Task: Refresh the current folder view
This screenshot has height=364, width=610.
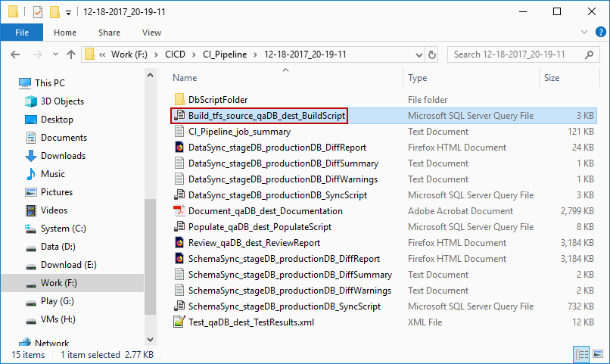Action: point(431,54)
